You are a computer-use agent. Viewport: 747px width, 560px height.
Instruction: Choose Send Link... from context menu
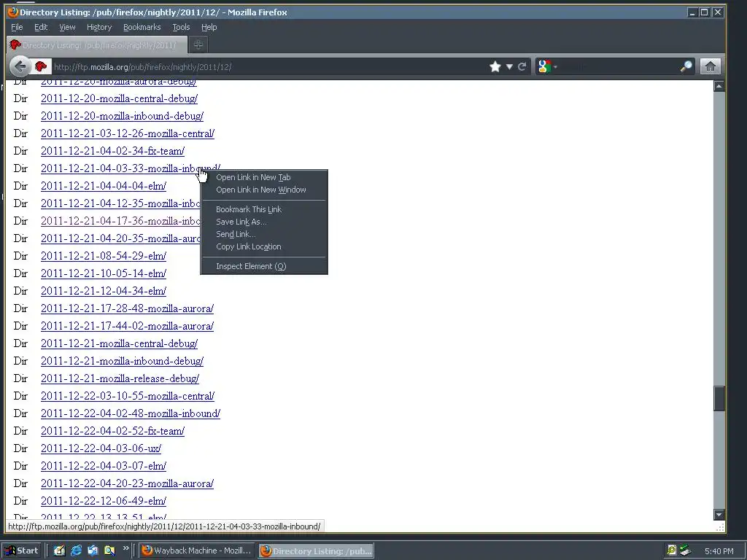[x=264, y=234]
